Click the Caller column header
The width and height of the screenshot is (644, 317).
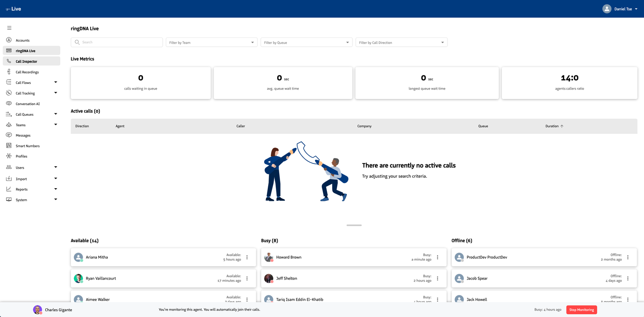240,126
